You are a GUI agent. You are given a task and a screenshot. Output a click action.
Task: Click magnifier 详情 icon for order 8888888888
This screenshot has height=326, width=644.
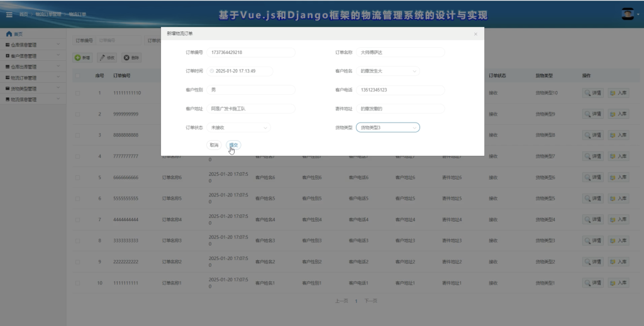[x=588, y=135]
